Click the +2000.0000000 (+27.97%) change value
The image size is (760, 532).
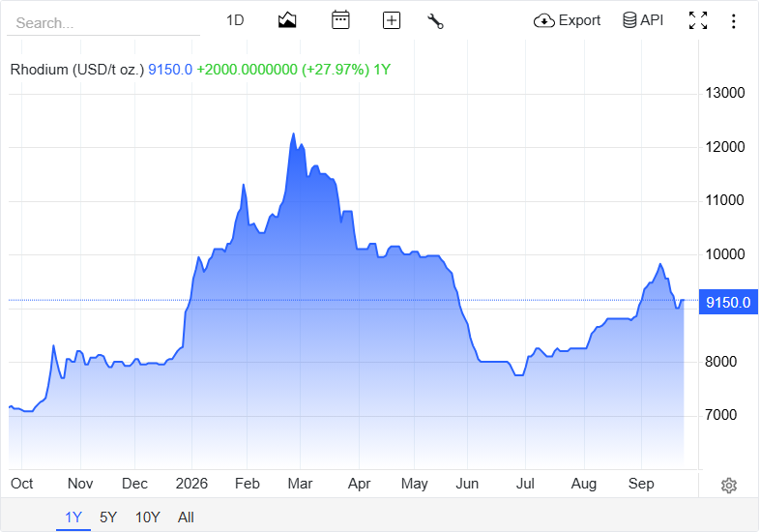283,70
